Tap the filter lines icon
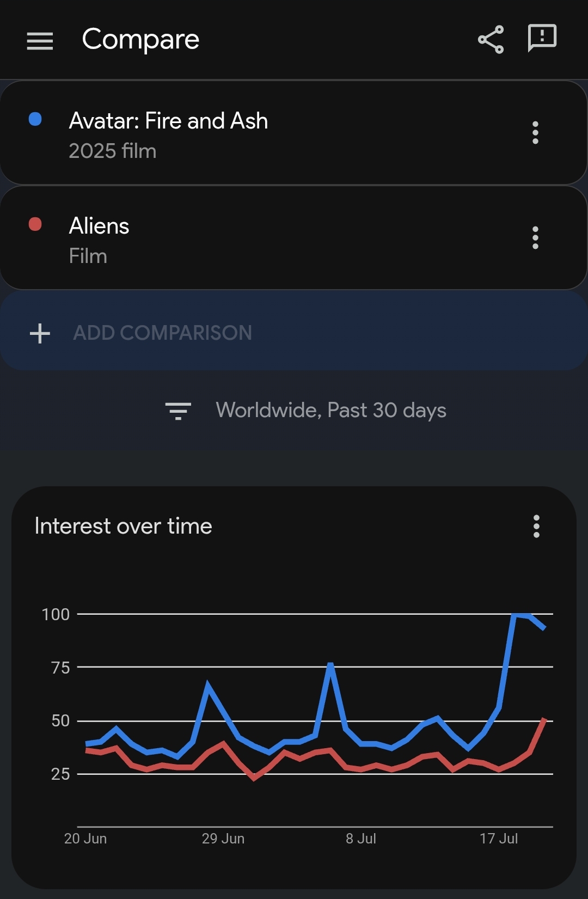Viewport: 588px width, 899px height. click(178, 411)
